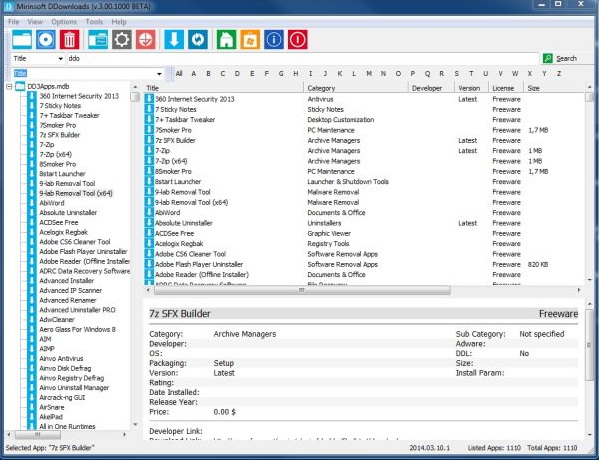This screenshot has height=461, width=600.
Task: Open the Tools menu
Action: 94,22
